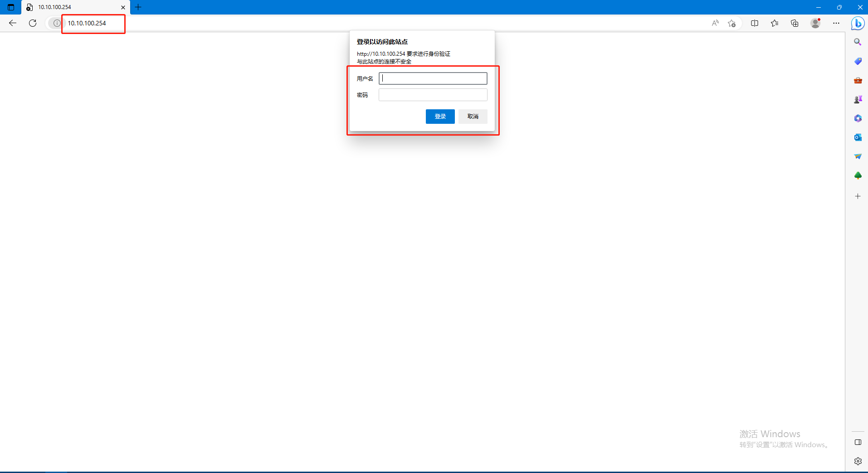
Task: Open the Collections panel
Action: pyautogui.click(x=795, y=23)
